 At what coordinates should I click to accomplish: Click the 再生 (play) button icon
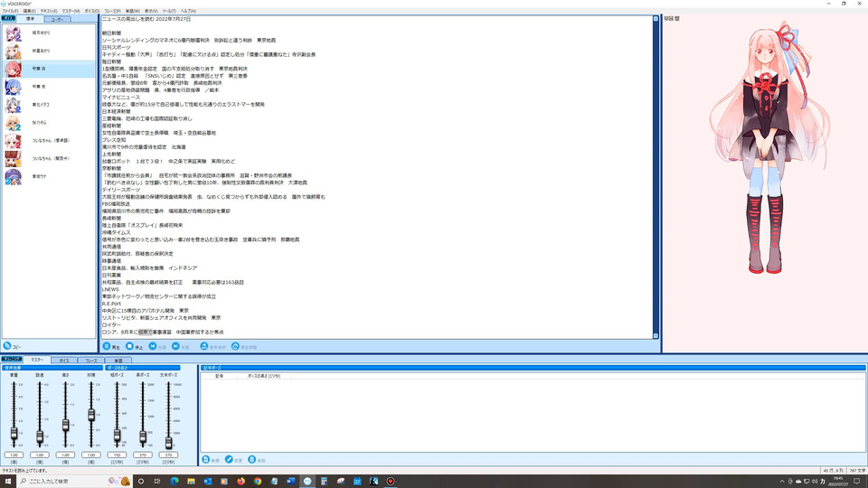[x=107, y=346]
